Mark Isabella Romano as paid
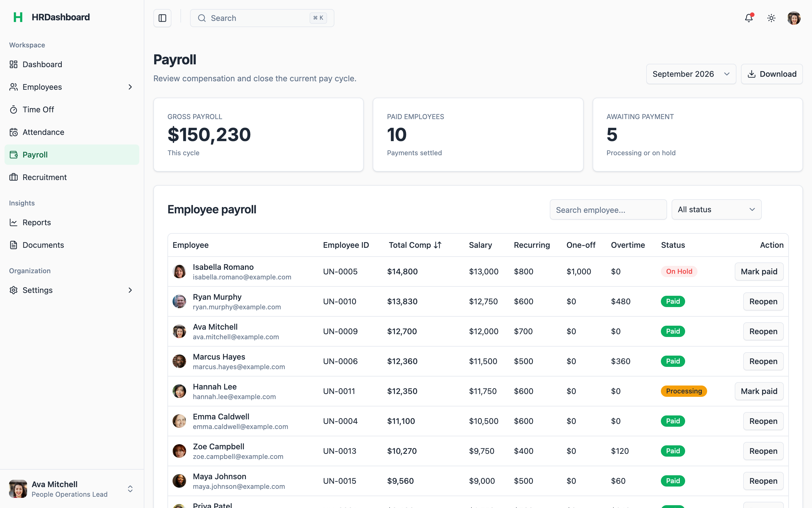Viewport: 812px width, 508px height. pyautogui.click(x=759, y=271)
